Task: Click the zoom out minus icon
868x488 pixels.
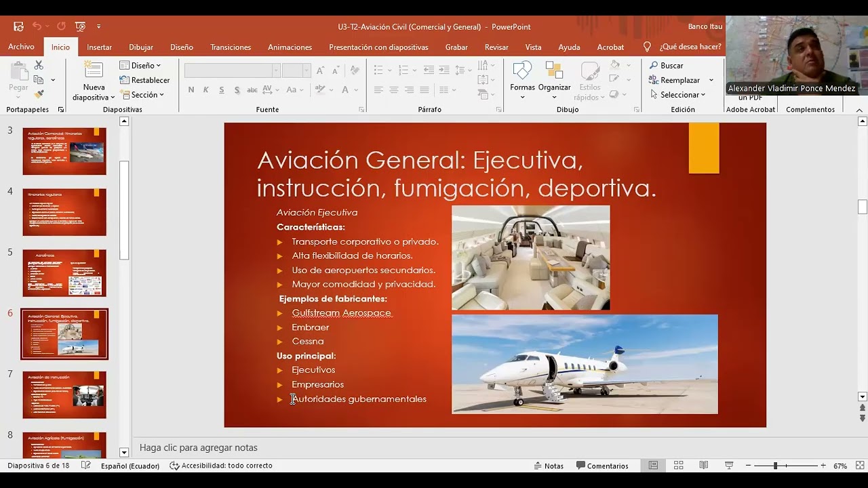Action: [x=749, y=466]
